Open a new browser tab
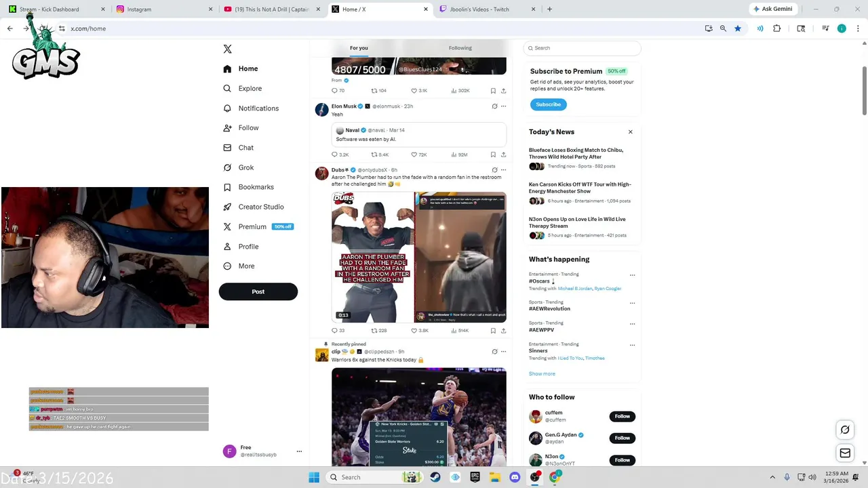The width and height of the screenshot is (868, 488). pyautogui.click(x=549, y=9)
